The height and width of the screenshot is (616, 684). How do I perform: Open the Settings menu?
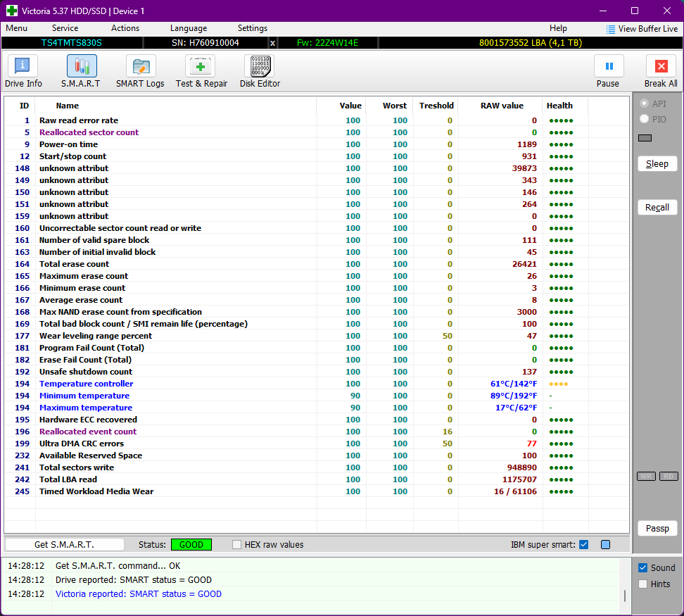click(252, 28)
